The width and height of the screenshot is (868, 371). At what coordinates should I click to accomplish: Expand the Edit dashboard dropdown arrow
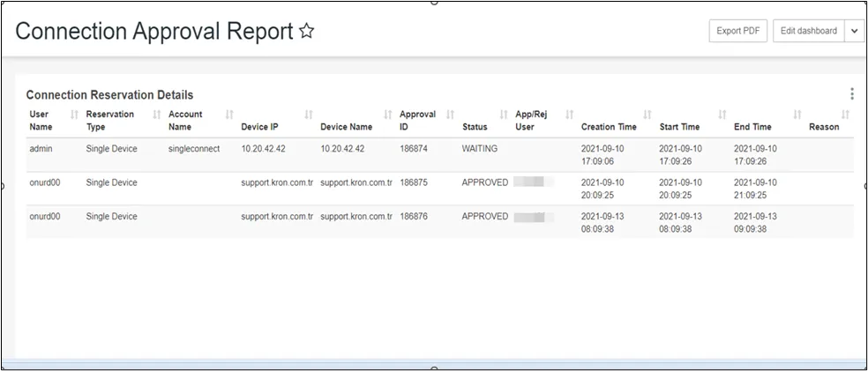tap(854, 31)
